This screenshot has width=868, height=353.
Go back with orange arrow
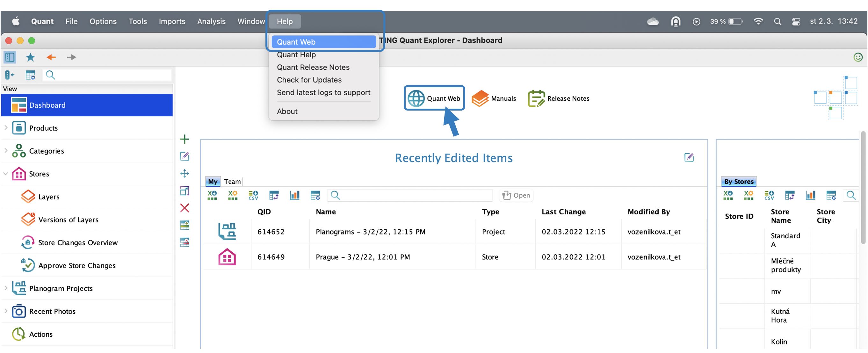point(51,57)
